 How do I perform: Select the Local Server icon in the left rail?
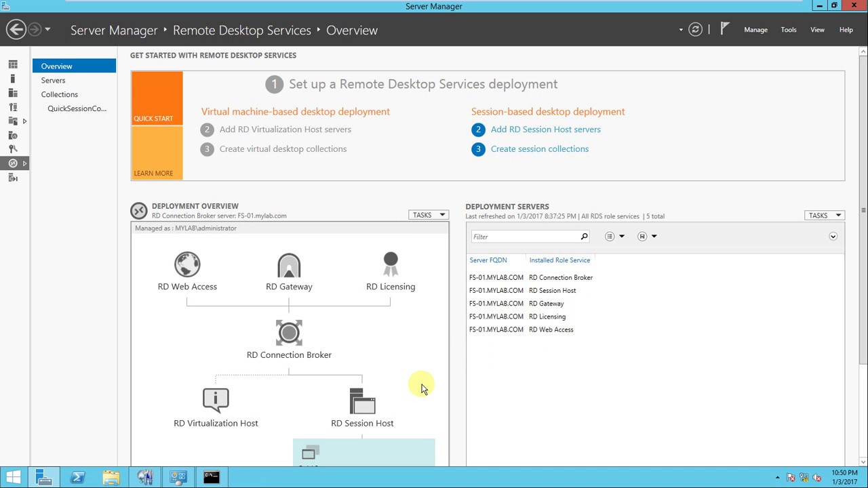(x=13, y=79)
